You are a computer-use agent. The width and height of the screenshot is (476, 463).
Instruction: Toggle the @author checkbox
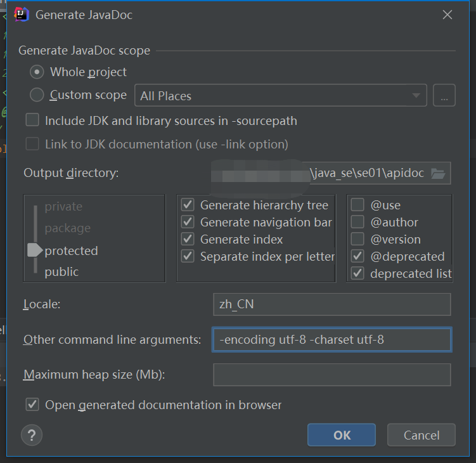[x=357, y=222]
